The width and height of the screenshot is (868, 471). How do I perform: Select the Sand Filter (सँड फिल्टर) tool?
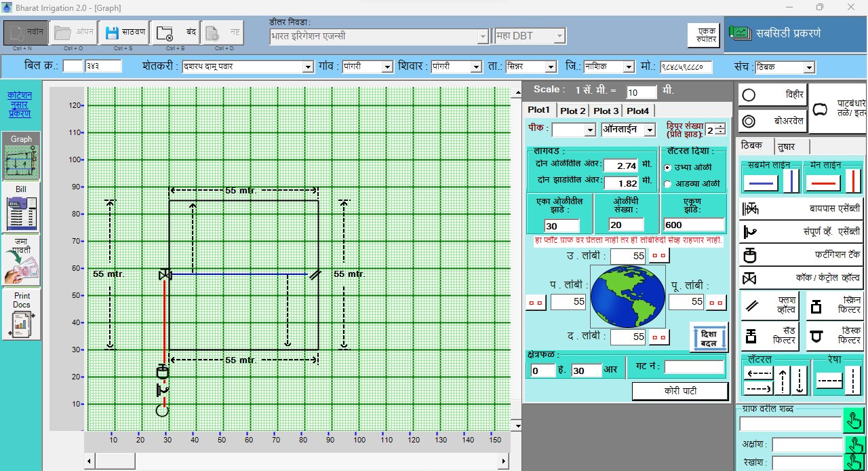pyautogui.click(x=769, y=335)
